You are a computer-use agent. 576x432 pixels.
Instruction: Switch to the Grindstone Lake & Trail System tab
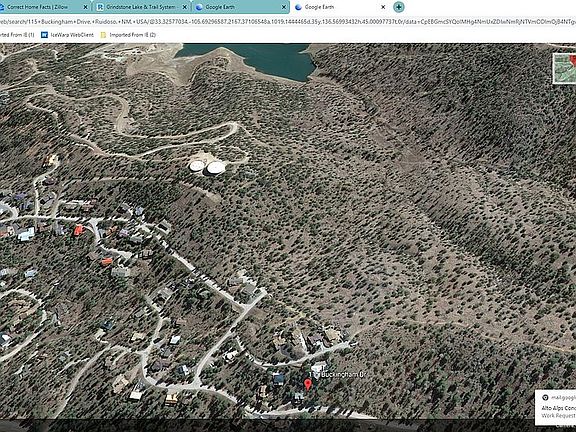click(x=142, y=7)
